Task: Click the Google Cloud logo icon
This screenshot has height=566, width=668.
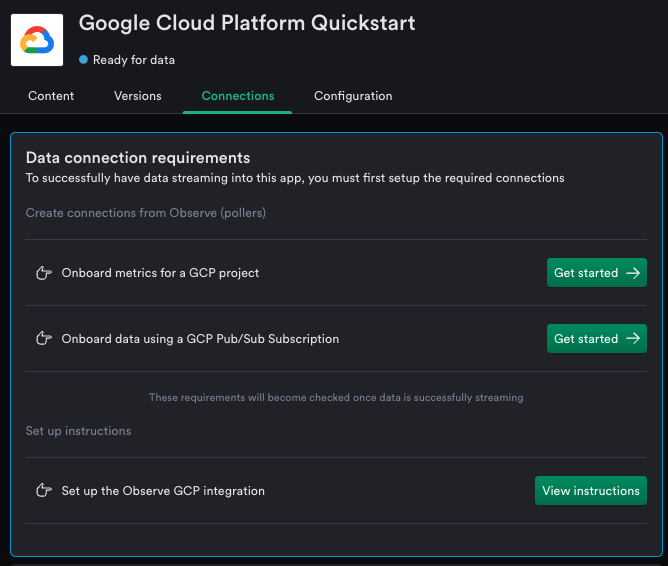Action: click(37, 40)
